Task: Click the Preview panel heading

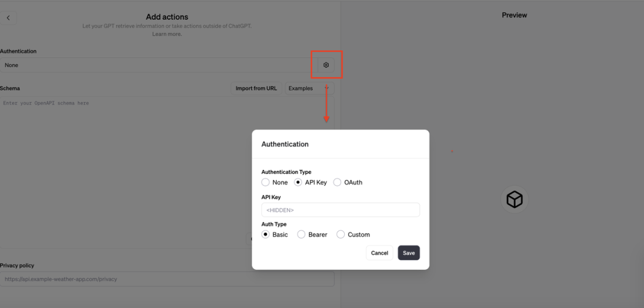Action: (514, 15)
